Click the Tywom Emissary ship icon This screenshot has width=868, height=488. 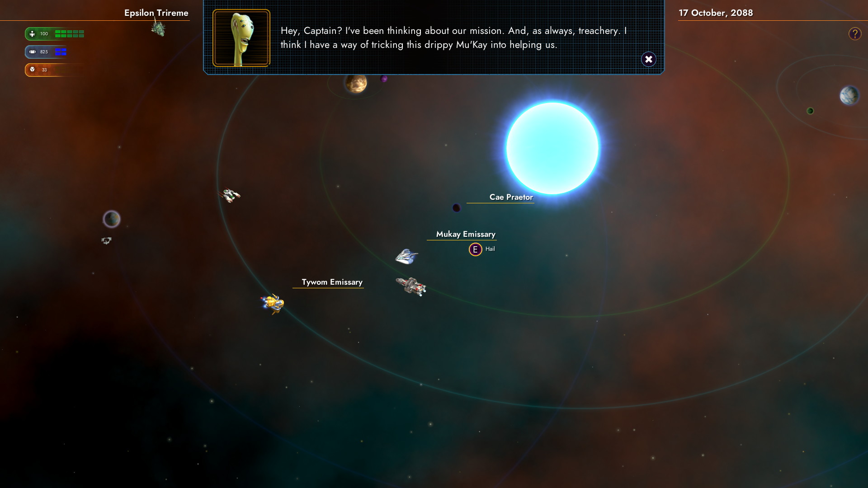tap(272, 303)
